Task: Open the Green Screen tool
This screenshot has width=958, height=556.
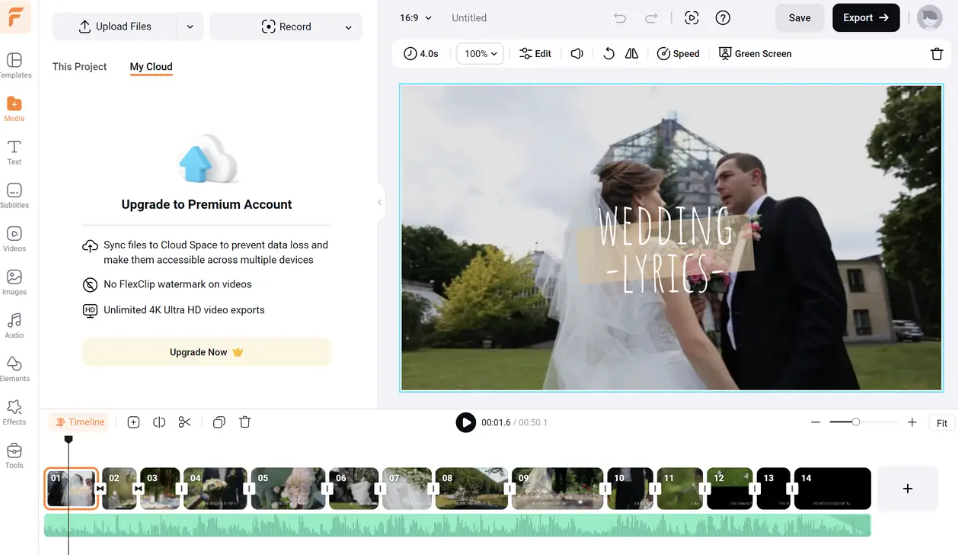Action: pos(755,54)
